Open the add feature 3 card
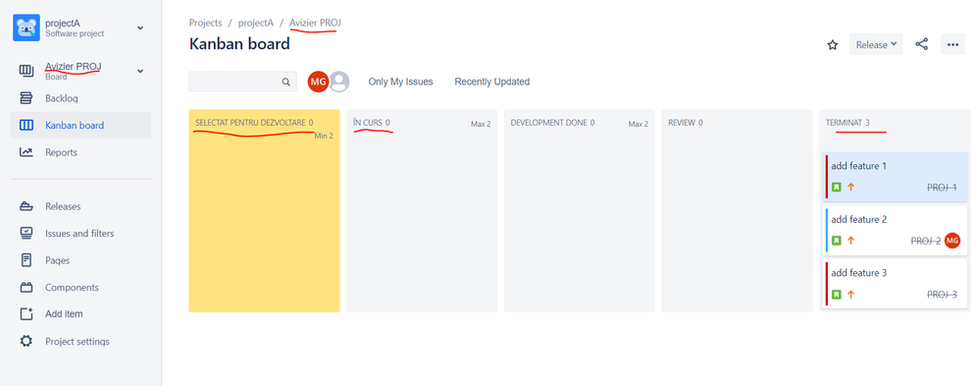This screenshot has height=386, width=980. tap(895, 284)
